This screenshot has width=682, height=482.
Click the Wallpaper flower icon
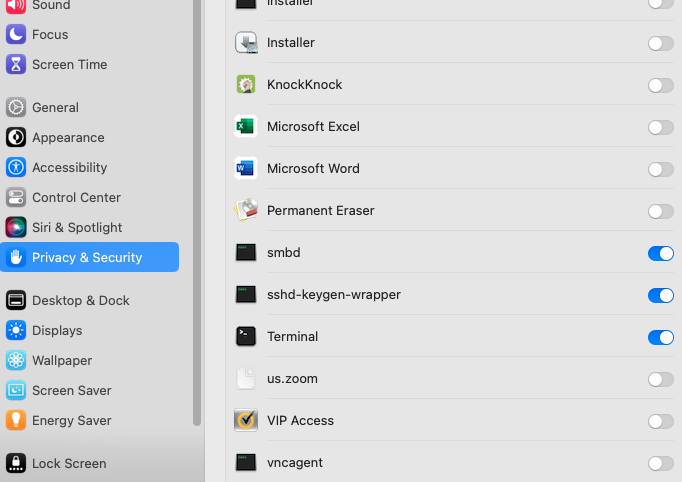16,361
